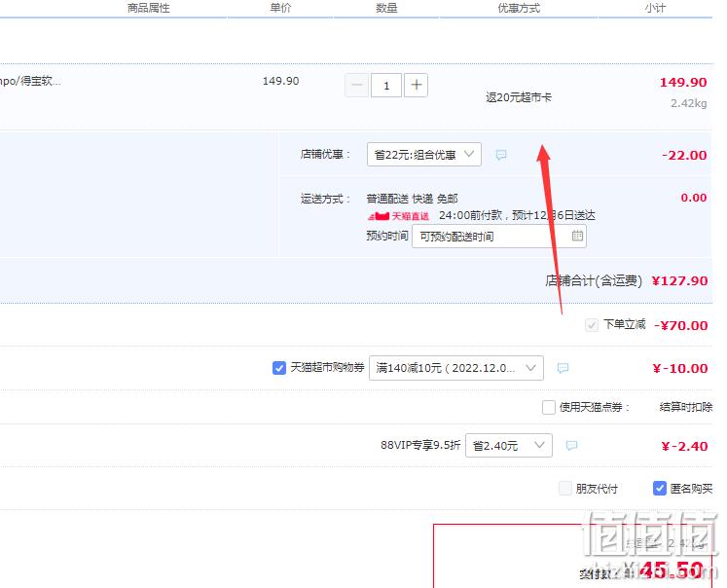727x588 pixels.
Task: Click the quantity input field showing 1
Action: coord(386,86)
